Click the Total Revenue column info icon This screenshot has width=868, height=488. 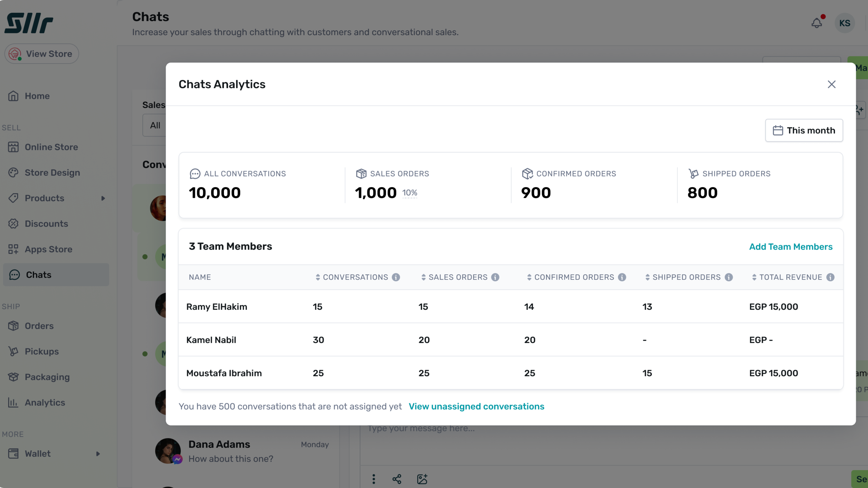point(830,277)
